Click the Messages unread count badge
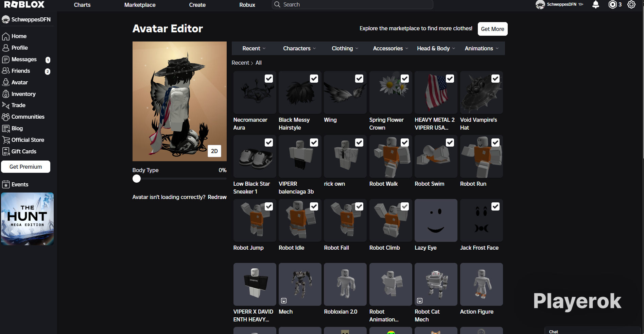Screen dimensions: 644x334 pyautogui.click(x=48, y=60)
